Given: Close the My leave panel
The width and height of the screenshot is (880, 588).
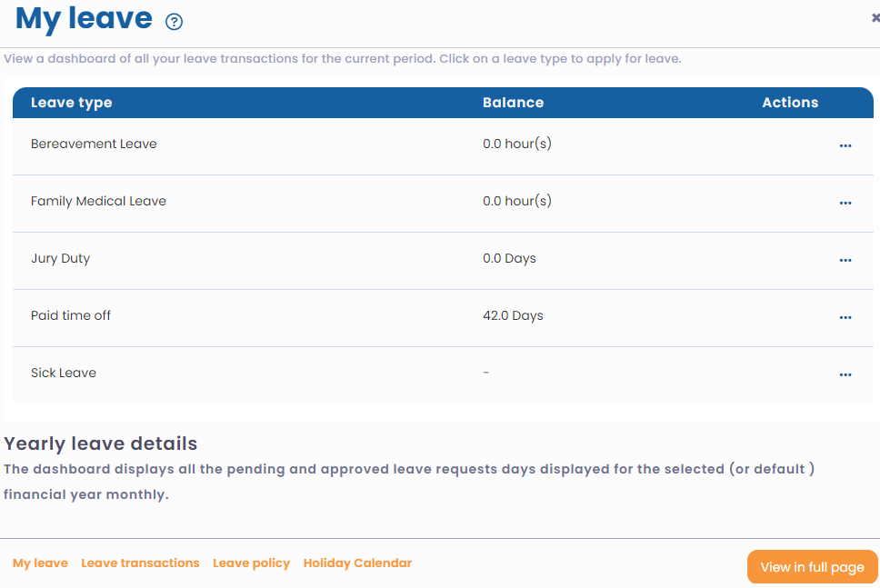Looking at the screenshot, I should coord(875,17).
